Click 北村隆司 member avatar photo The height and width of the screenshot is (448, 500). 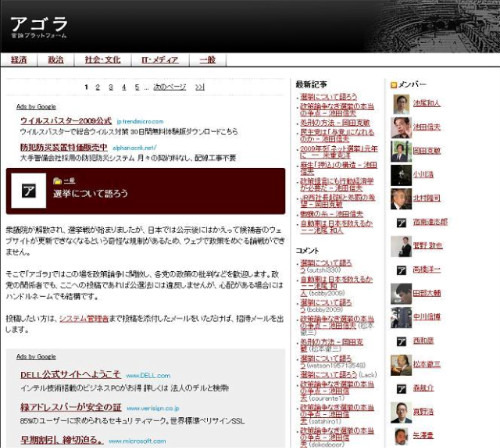[401, 199]
